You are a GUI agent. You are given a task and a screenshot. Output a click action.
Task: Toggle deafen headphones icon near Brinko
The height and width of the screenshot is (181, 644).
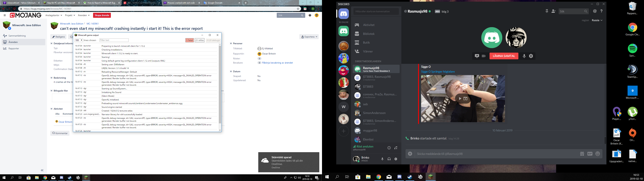pos(389,159)
